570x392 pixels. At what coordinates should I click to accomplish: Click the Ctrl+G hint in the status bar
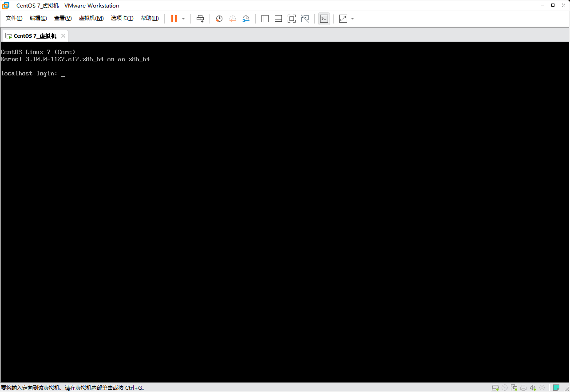click(135, 388)
